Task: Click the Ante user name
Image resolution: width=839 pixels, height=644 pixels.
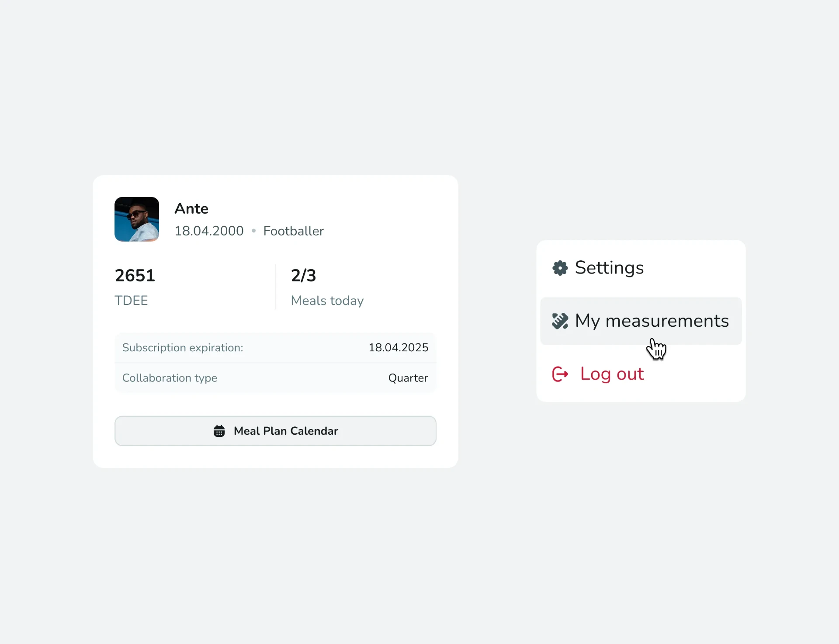Action: point(191,208)
